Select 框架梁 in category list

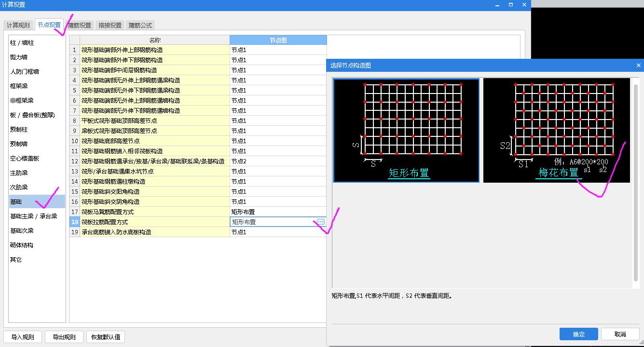(x=37, y=86)
